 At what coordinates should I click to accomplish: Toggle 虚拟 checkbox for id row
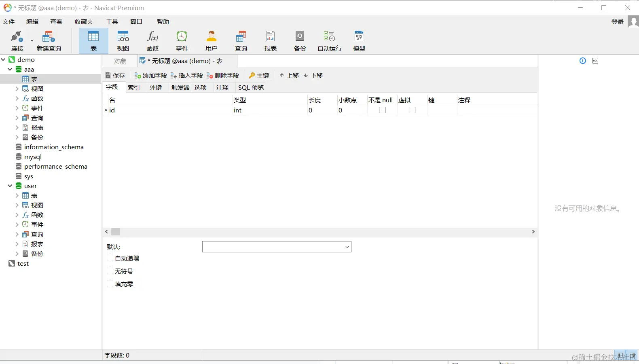tap(412, 110)
